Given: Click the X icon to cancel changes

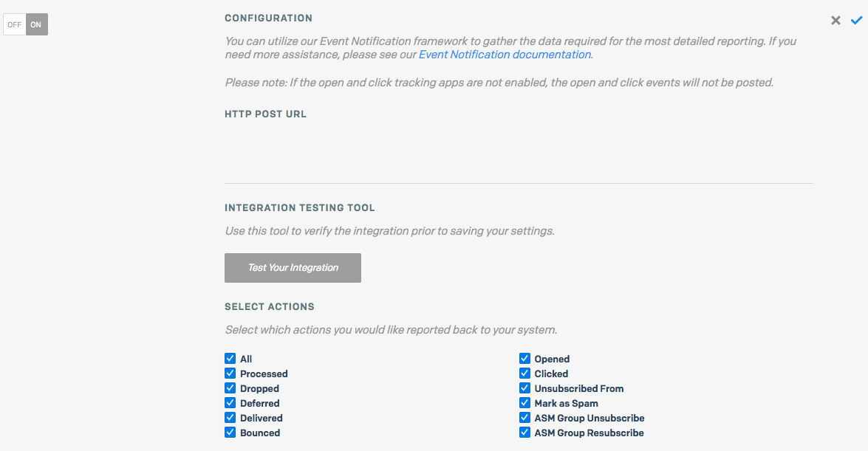Looking at the screenshot, I should pos(835,21).
